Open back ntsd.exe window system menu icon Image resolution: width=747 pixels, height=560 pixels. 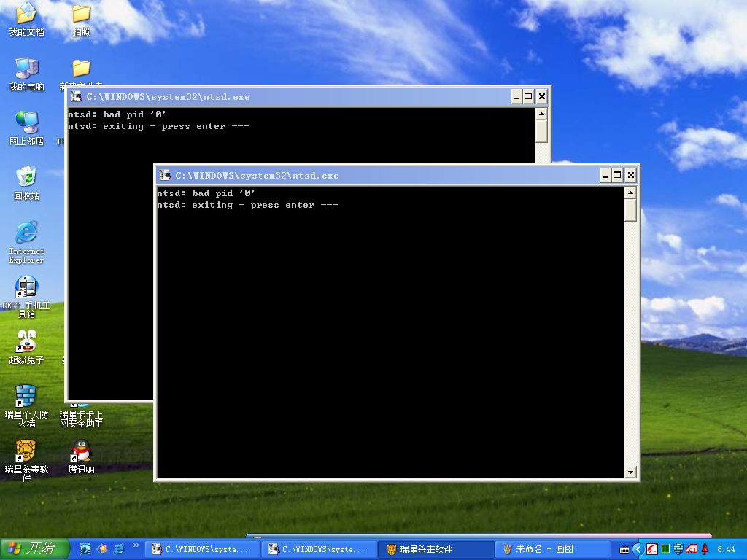coord(76,97)
